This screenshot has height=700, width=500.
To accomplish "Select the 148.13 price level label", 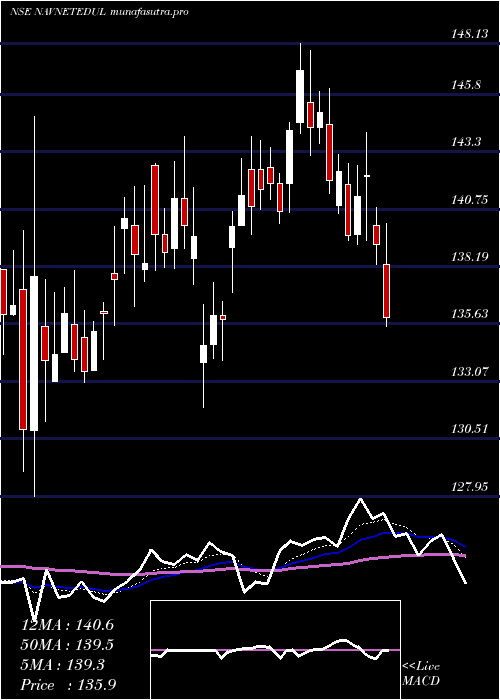I will click(469, 34).
